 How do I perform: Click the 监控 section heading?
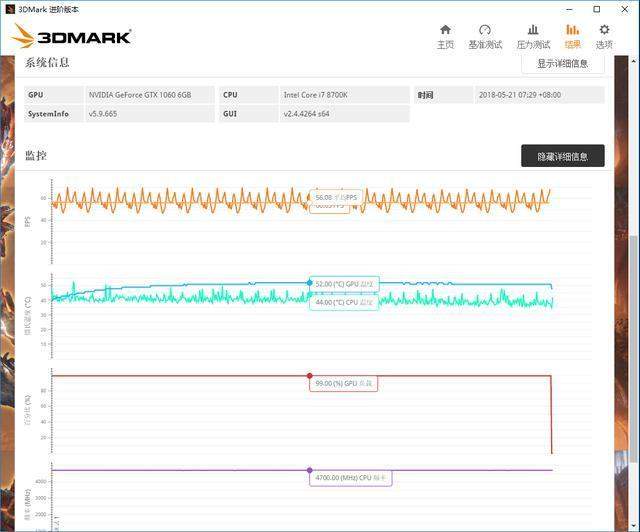(36, 155)
